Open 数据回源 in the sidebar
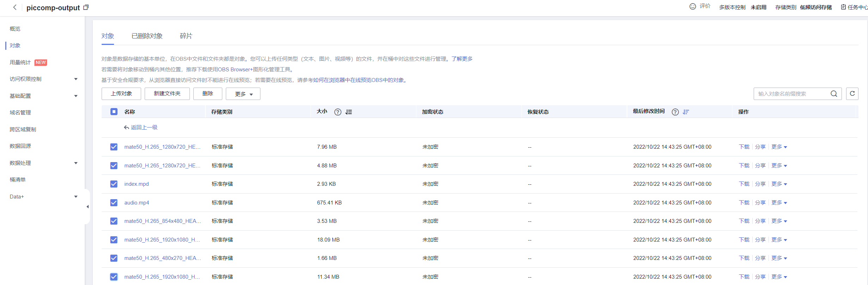 pos(20,146)
